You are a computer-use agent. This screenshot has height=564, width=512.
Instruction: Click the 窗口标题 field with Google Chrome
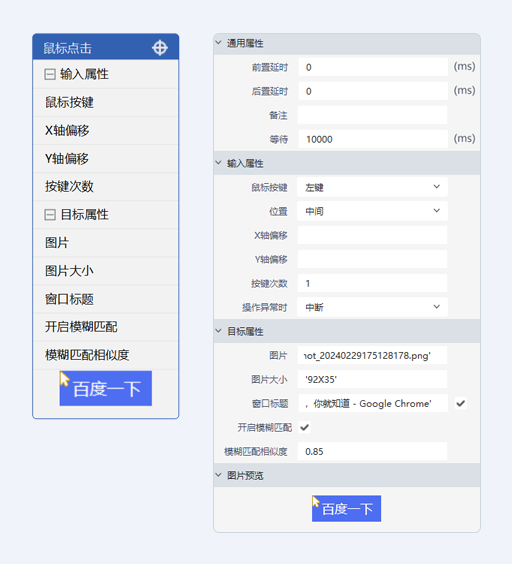[373, 404]
